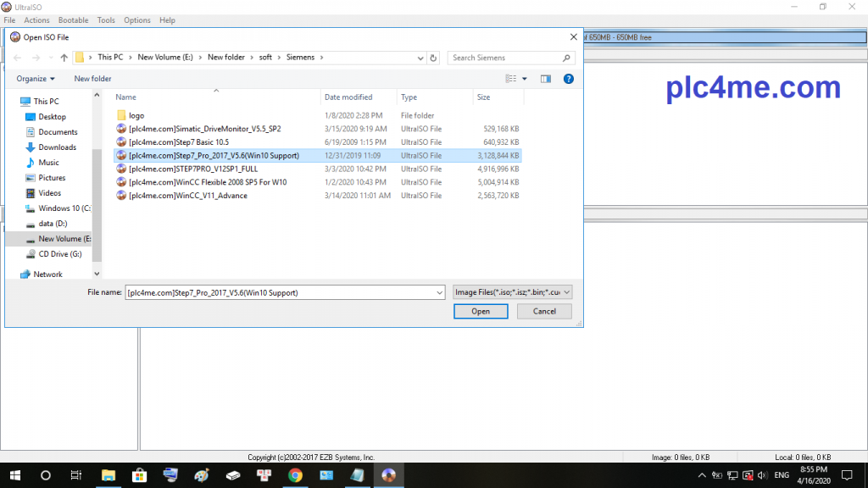Viewport: 868px width, 488px height.
Task: Click the refresh button beside address bar
Action: 433,58
